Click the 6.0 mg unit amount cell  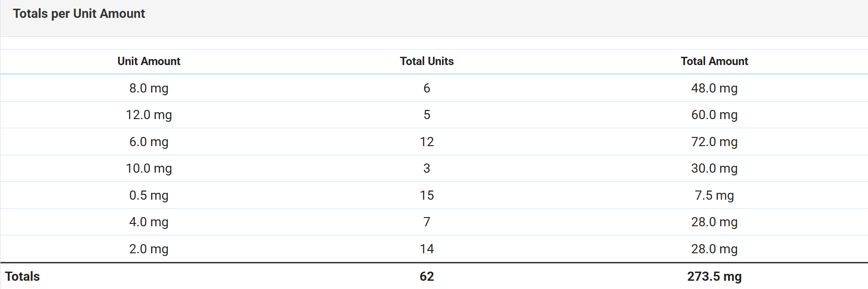pos(149,142)
